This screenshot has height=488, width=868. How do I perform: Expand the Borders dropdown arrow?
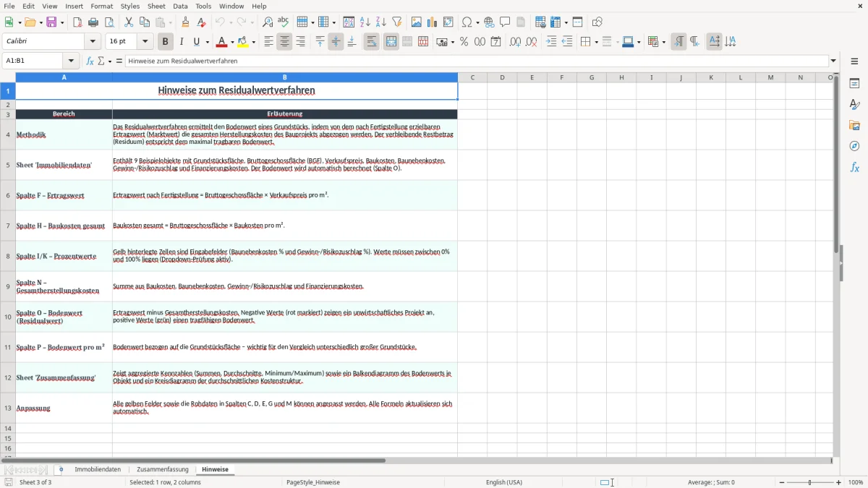click(x=595, y=42)
